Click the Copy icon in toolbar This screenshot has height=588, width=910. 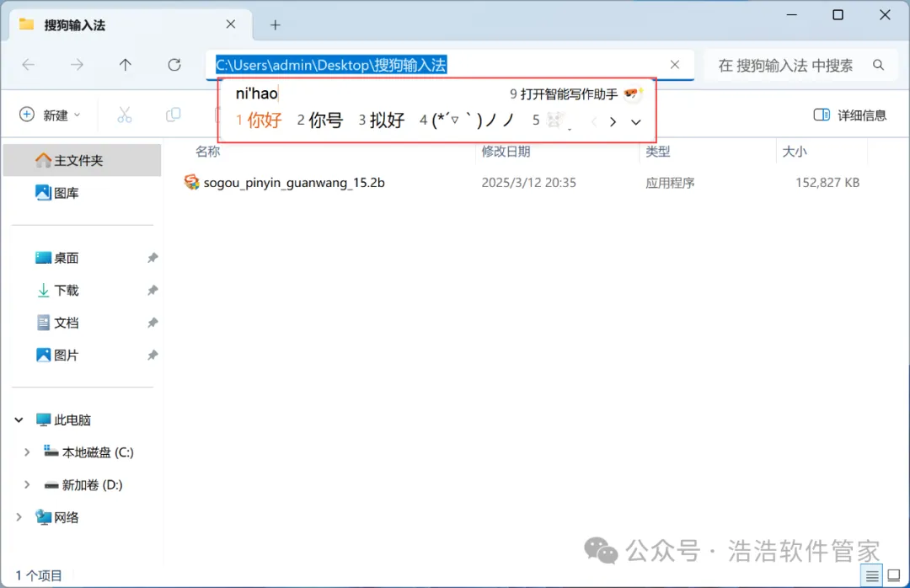tap(173, 115)
